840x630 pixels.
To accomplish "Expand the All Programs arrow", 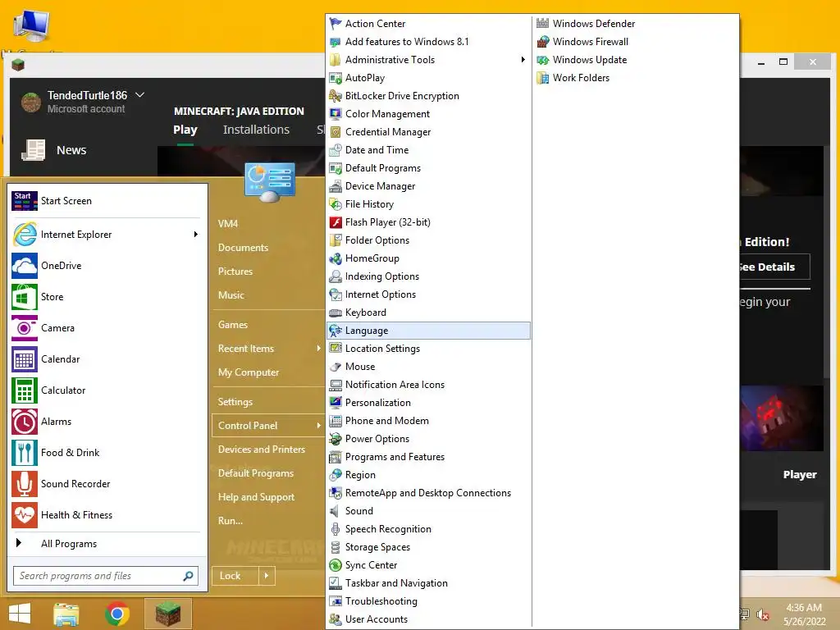I will coord(19,543).
